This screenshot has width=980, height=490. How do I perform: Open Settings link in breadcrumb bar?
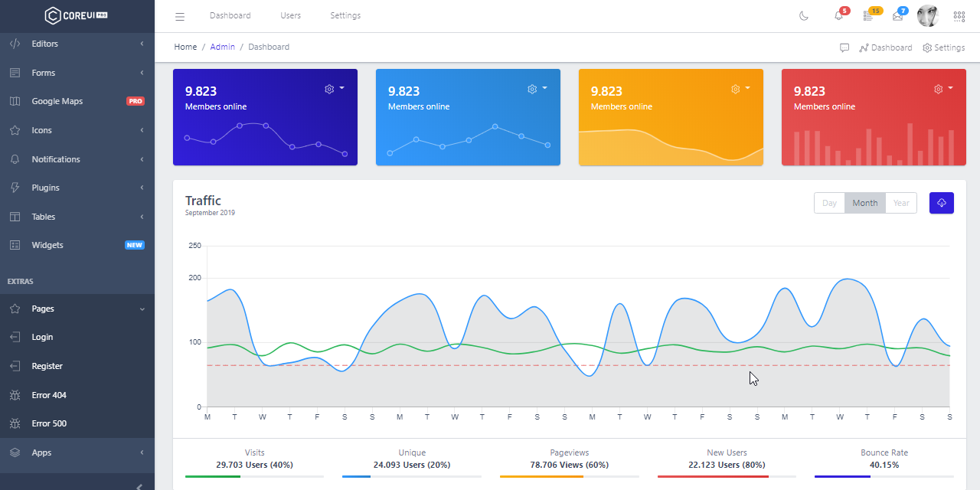coord(944,47)
